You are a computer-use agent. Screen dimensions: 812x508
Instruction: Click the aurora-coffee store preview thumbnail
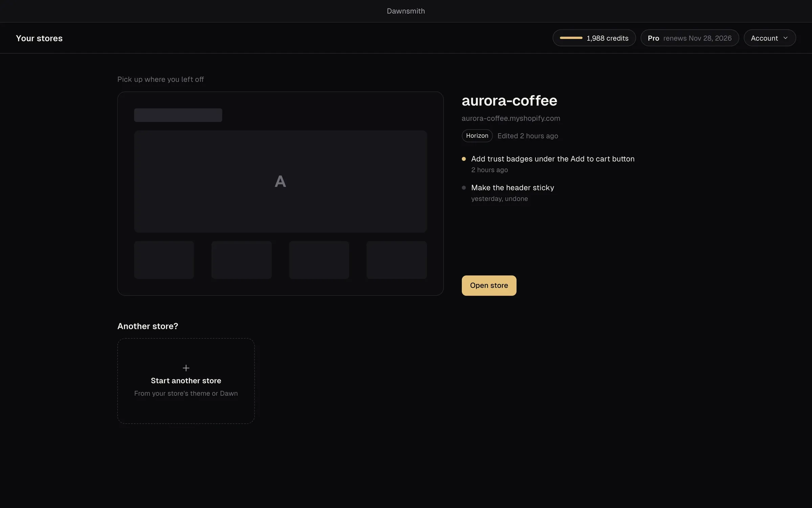click(280, 193)
